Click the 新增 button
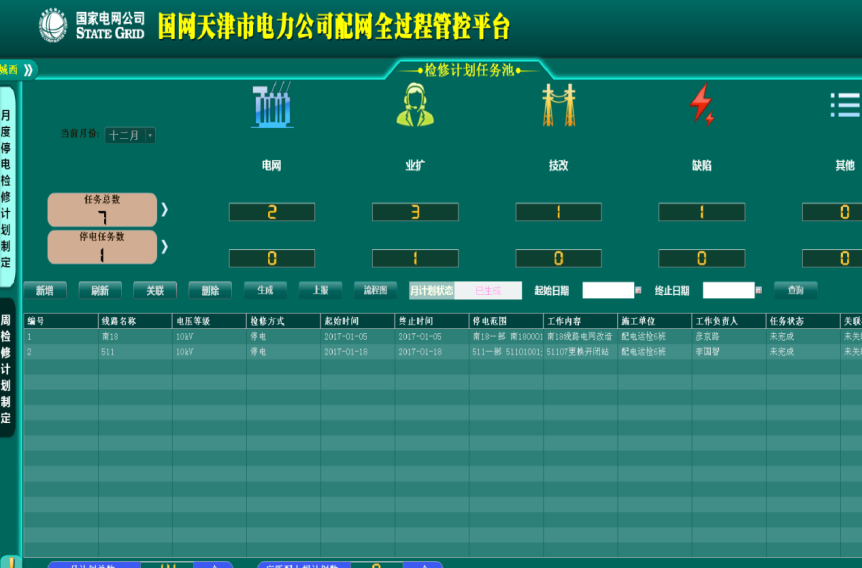The image size is (862, 568). tap(45, 291)
